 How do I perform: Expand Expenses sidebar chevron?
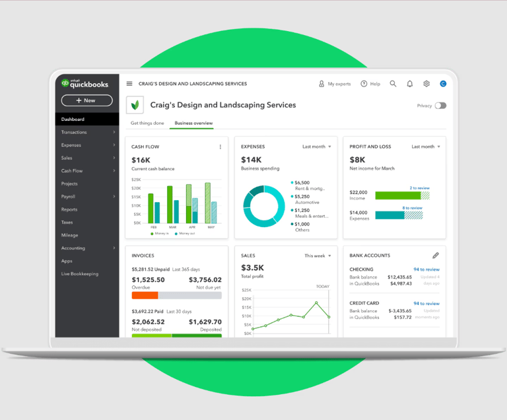114,145
